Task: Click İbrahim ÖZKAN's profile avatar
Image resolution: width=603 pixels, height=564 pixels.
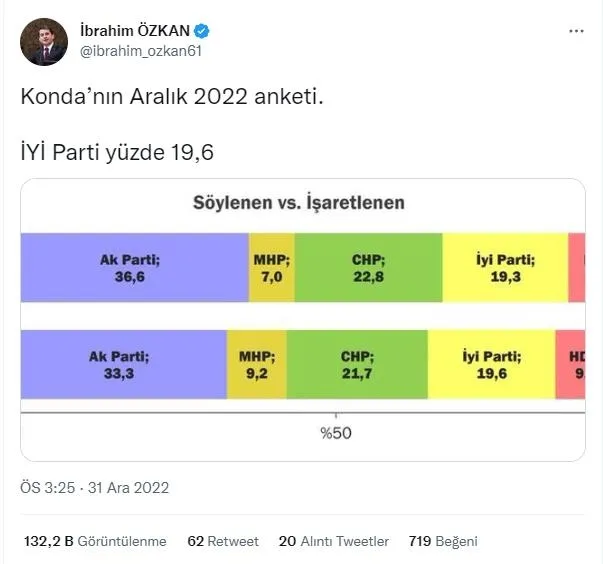Action: click(44, 42)
